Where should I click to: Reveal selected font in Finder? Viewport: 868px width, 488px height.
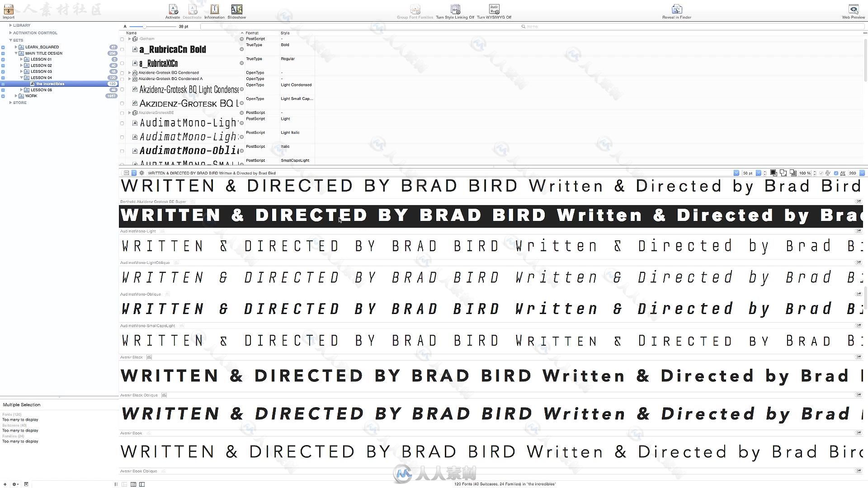click(x=677, y=11)
